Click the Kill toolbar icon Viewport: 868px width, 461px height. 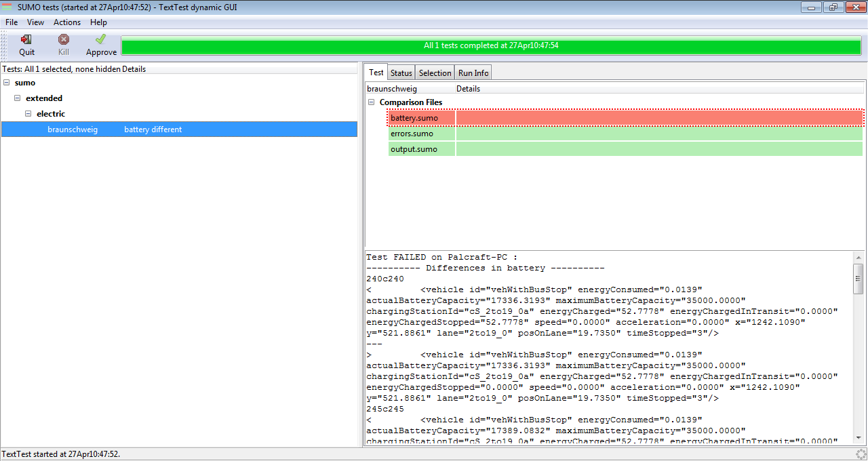pyautogui.click(x=63, y=40)
